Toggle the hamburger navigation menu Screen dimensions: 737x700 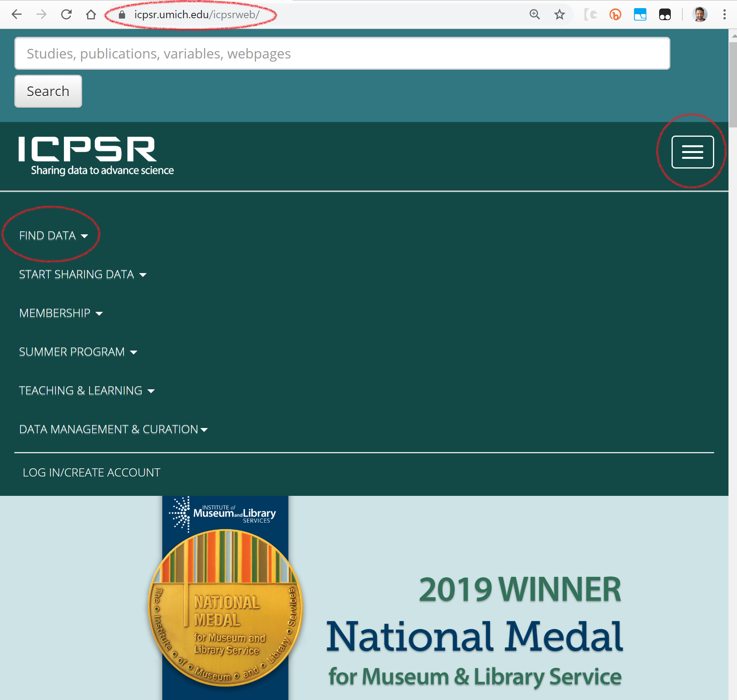pyautogui.click(x=692, y=152)
